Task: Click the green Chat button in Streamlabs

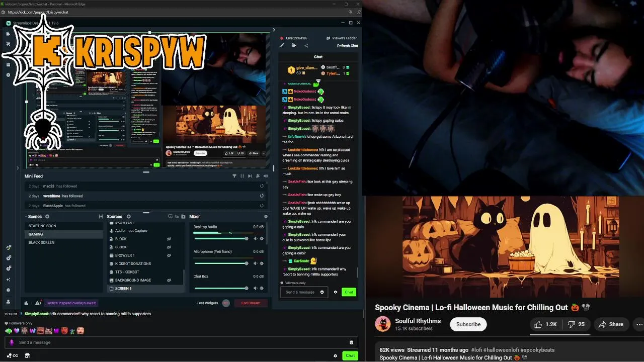Action: point(349,292)
